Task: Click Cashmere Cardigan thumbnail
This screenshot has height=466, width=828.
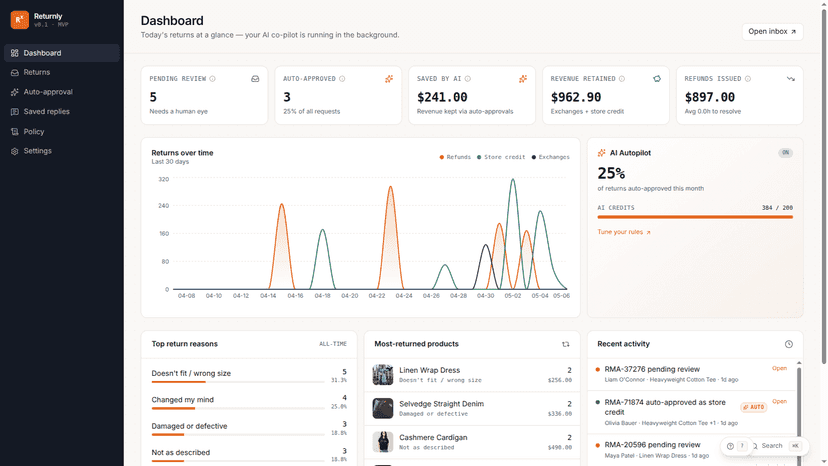Action: click(x=383, y=442)
